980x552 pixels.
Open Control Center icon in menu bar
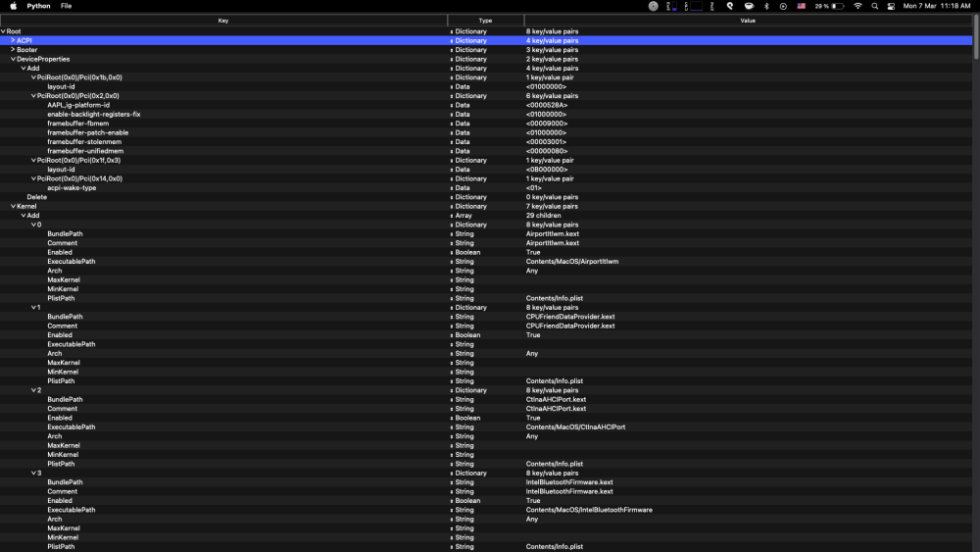(x=891, y=6)
